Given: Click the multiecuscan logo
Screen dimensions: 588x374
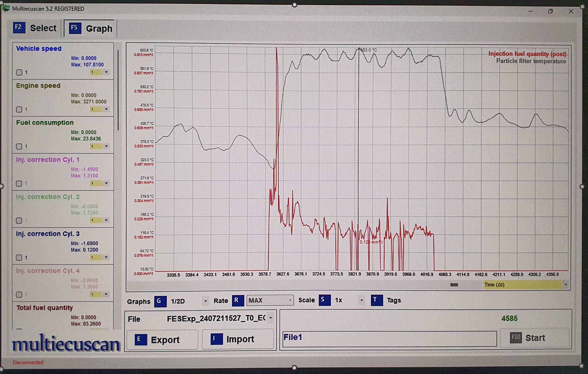Looking at the screenshot, I should coord(66,343).
